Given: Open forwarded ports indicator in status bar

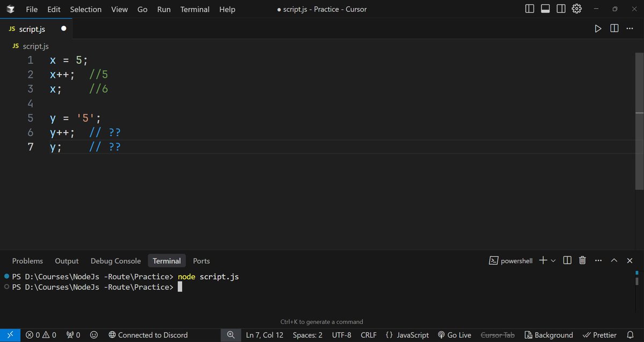Looking at the screenshot, I should [x=73, y=335].
